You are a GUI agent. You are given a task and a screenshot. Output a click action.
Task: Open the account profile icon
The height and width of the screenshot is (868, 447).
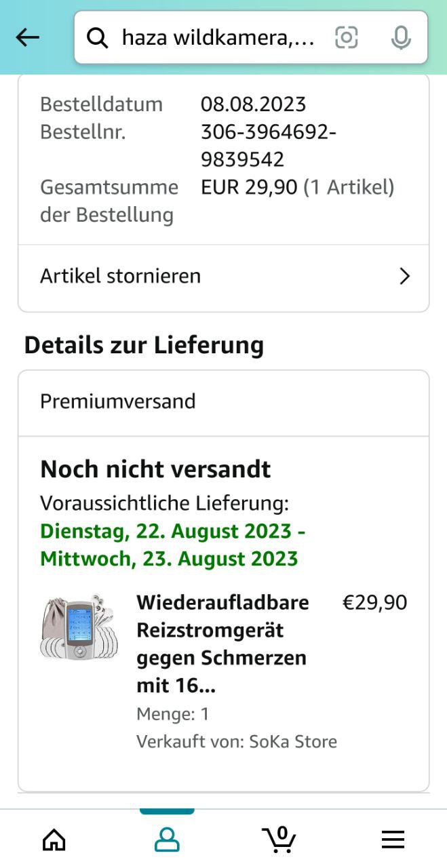click(x=167, y=840)
